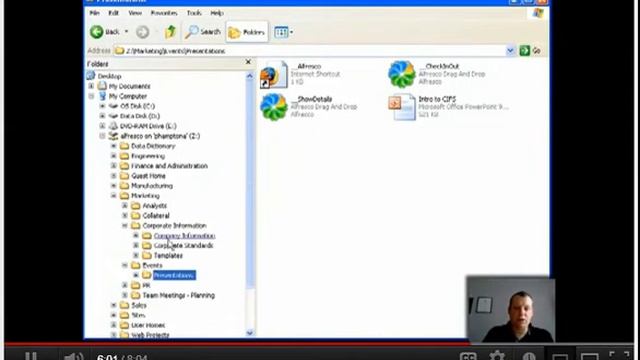The width and height of the screenshot is (640, 360).
Task: Open the Back history dropdown arrow
Action: point(126,32)
